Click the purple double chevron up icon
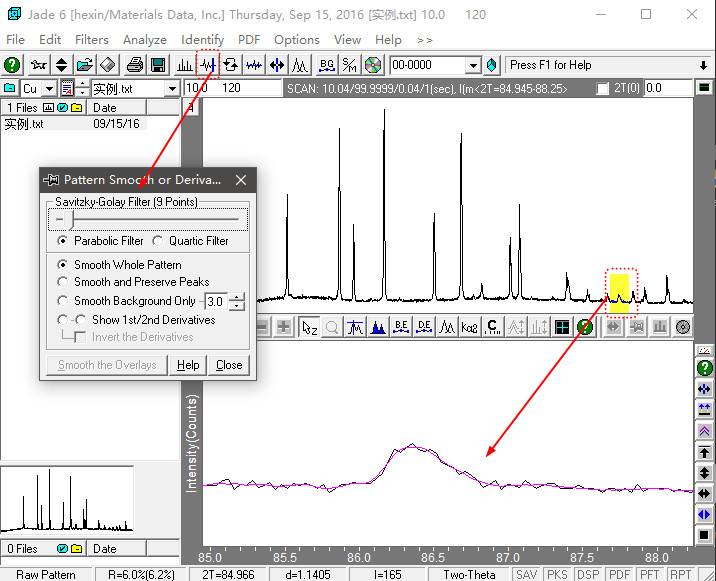 (x=705, y=431)
